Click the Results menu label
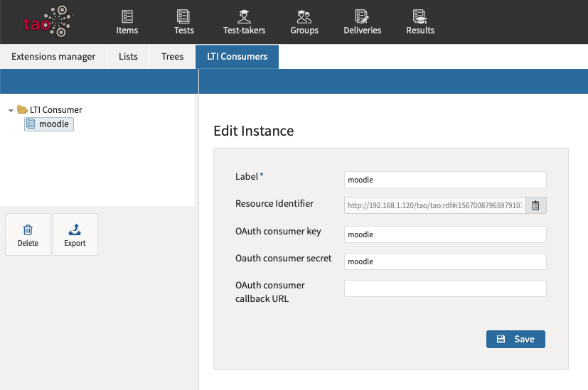This screenshot has width=588, height=390. click(420, 31)
